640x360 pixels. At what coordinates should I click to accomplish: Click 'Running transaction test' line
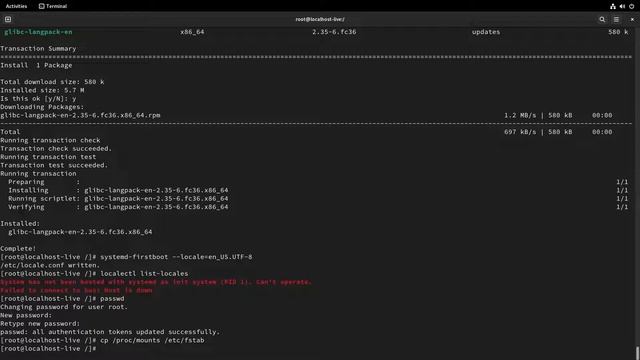point(48,157)
